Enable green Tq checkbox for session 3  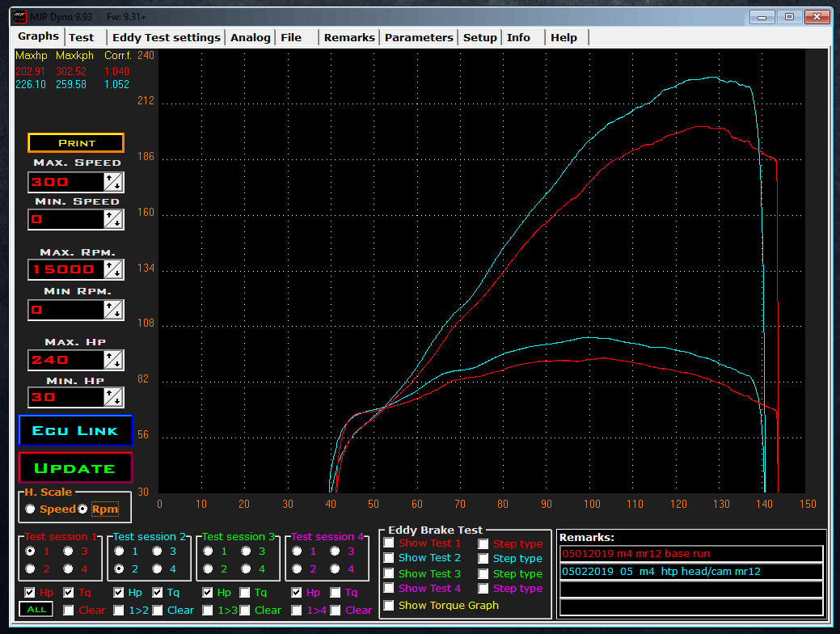coord(245,592)
